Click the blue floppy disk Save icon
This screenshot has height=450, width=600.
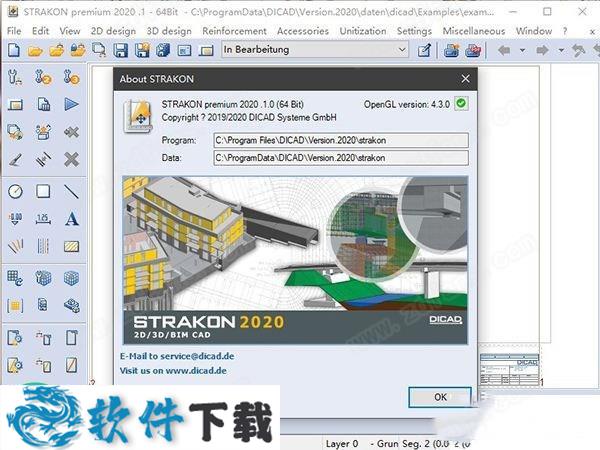pos(121,50)
